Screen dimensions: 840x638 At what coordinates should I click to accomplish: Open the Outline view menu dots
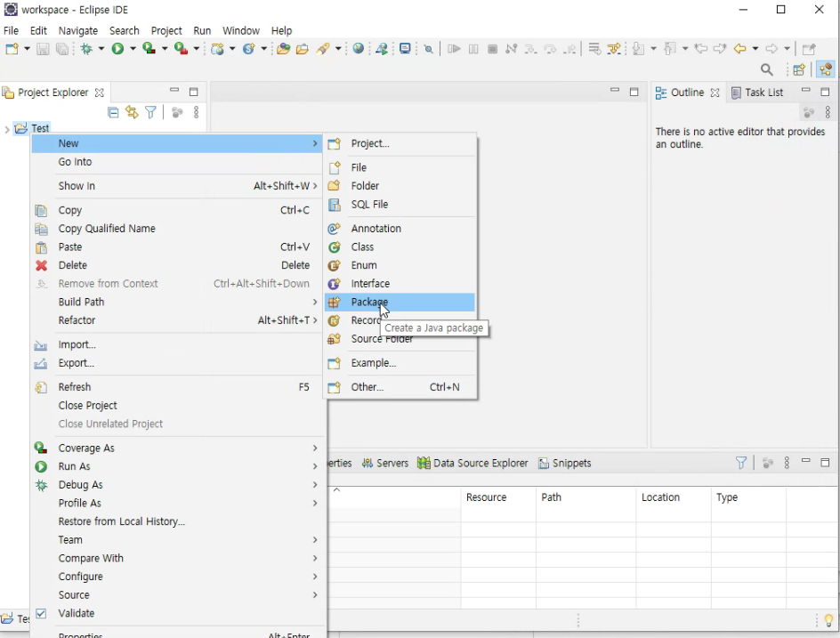(x=828, y=112)
